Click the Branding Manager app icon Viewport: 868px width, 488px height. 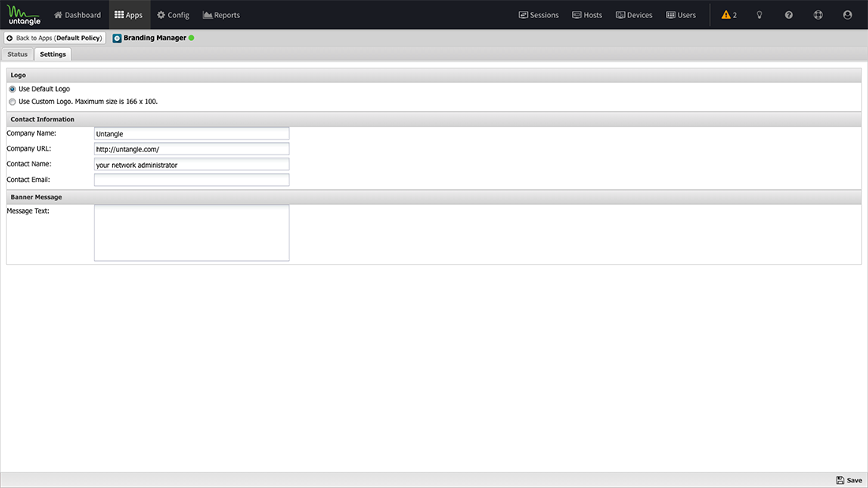coord(117,38)
